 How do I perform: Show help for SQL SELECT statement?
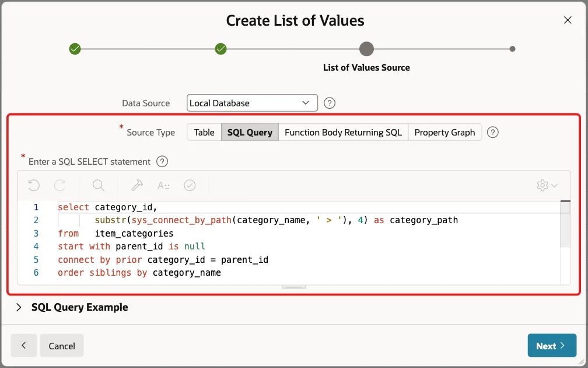tap(162, 161)
